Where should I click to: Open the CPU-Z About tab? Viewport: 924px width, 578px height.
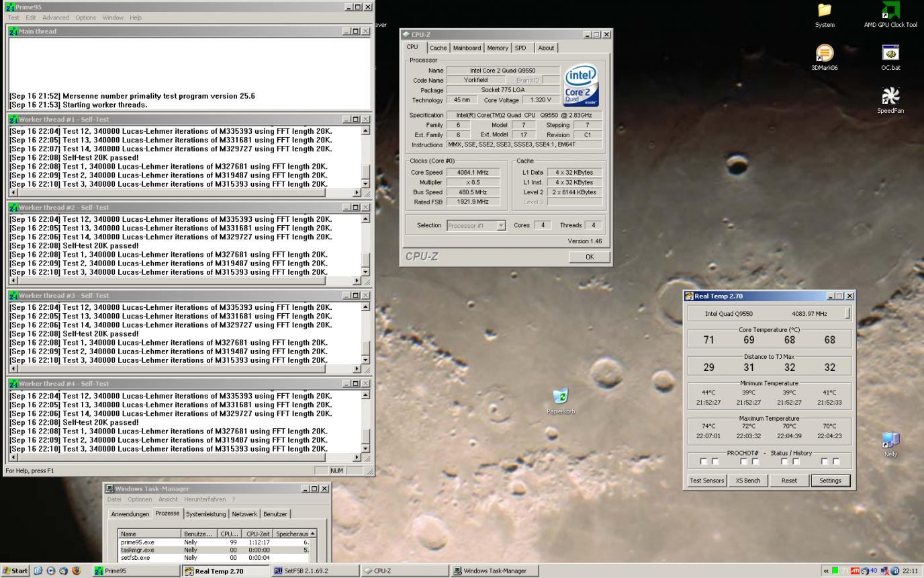tap(547, 48)
